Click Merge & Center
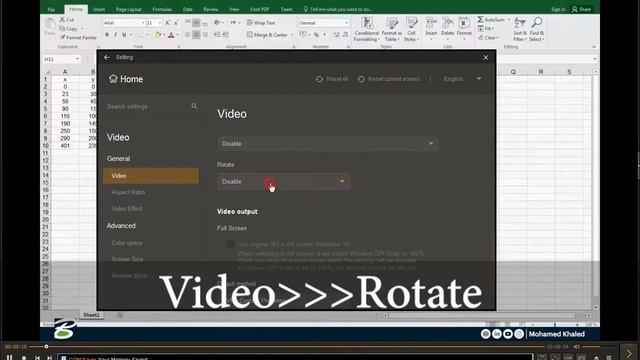The width and height of the screenshot is (640, 360). click(x=268, y=35)
